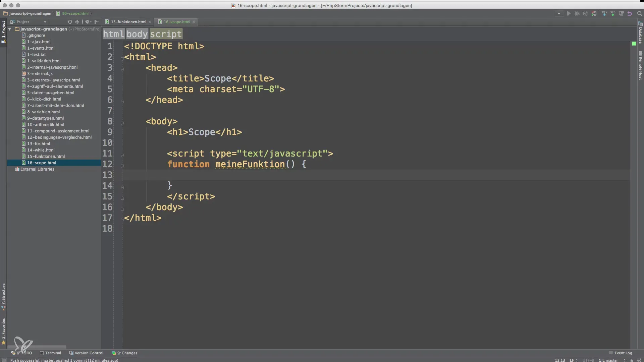The image size is (644, 362).
Task: Click script breadcrumb
Action: pyautogui.click(x=166, y=34)
